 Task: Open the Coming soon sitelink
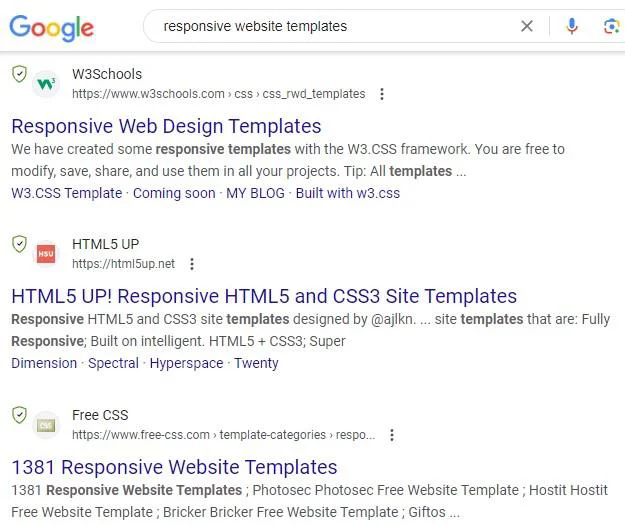(174, 193)
